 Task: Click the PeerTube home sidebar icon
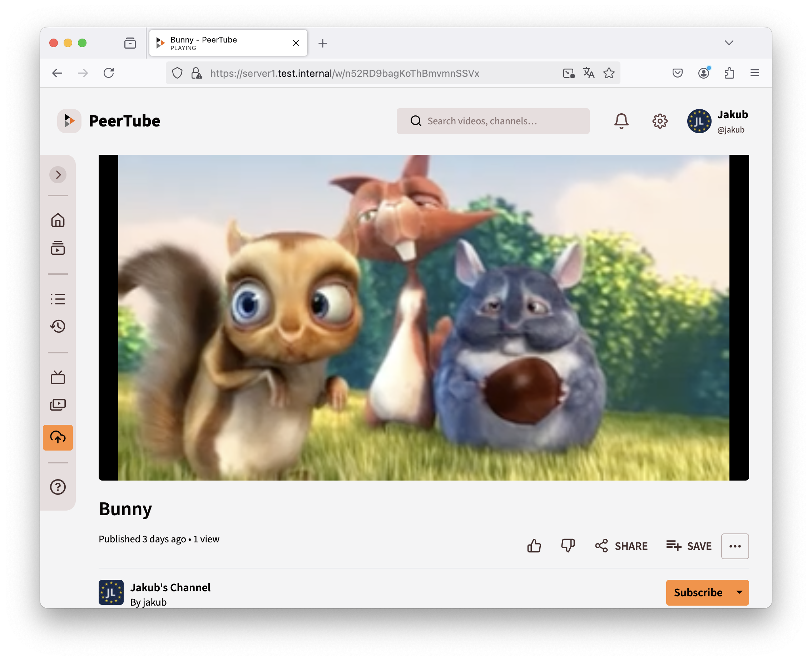point(58,220)
